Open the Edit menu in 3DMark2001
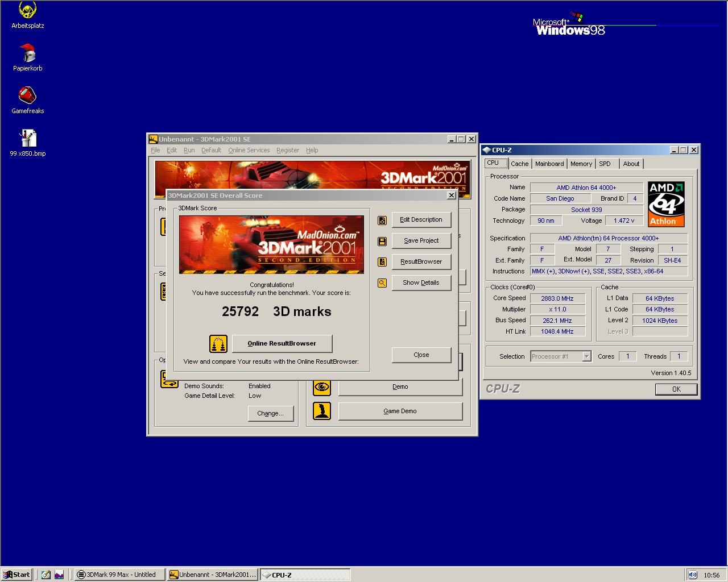 point(172,150)
